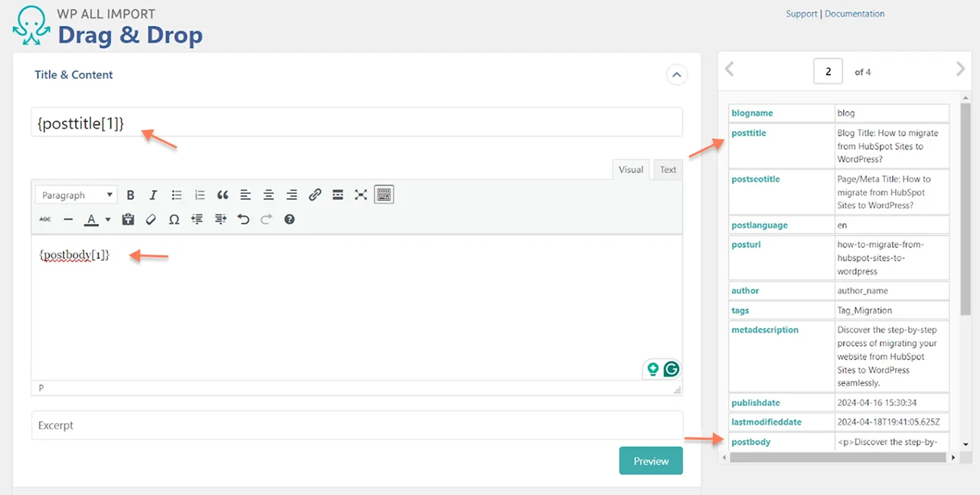
Task: Click the editor resize handle corner
Action: (677, 390)
